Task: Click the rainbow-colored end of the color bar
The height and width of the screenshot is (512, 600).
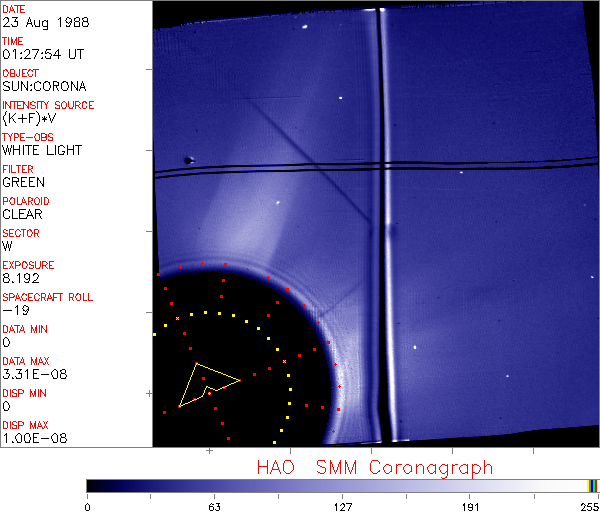Action: (x=594, y=485)
